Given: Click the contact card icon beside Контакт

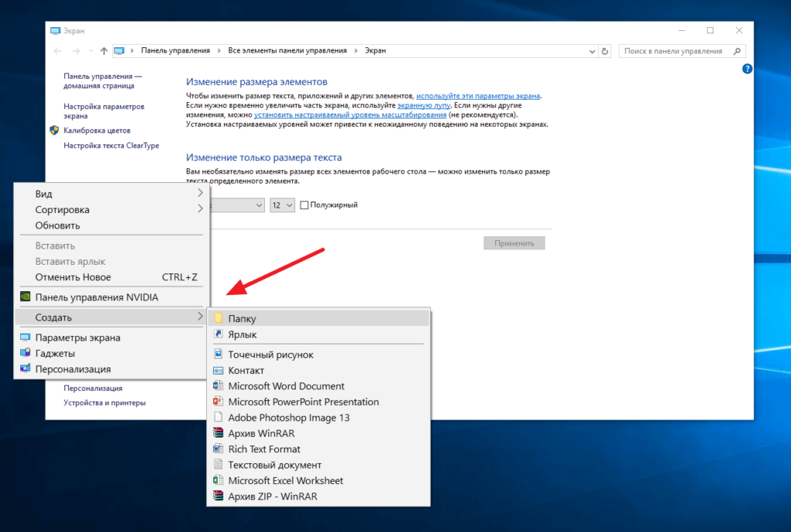Looking at the screenshot, I should [x=218, y=370].
